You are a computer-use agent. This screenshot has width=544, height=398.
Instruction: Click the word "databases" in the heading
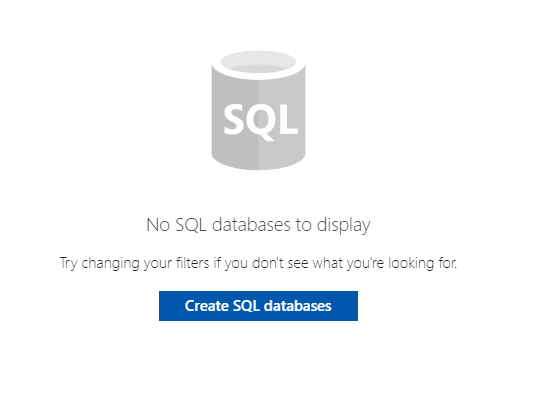251,225
